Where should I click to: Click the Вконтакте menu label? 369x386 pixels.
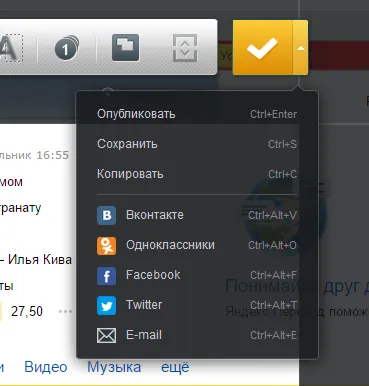[155, 215]
